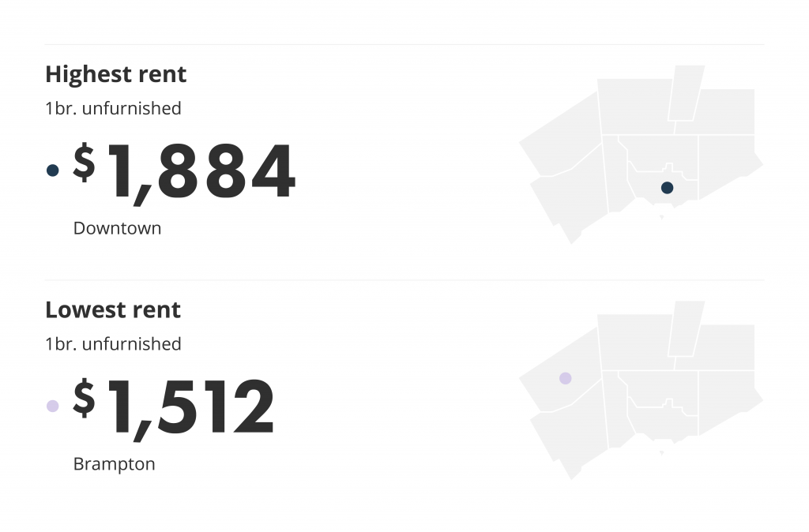
Task: Click the 1br. unfurnished subtitle under Highest rent
Action: tap(113, 108)
